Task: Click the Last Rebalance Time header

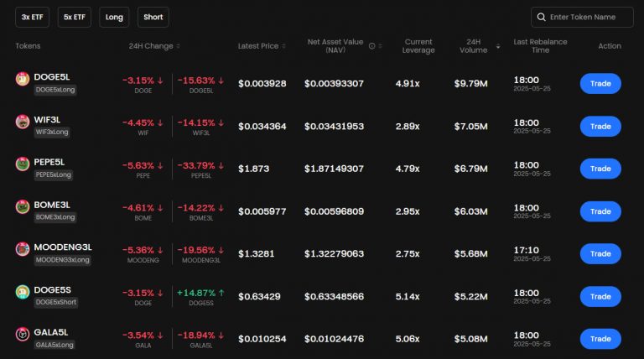Action: (540, 46)
